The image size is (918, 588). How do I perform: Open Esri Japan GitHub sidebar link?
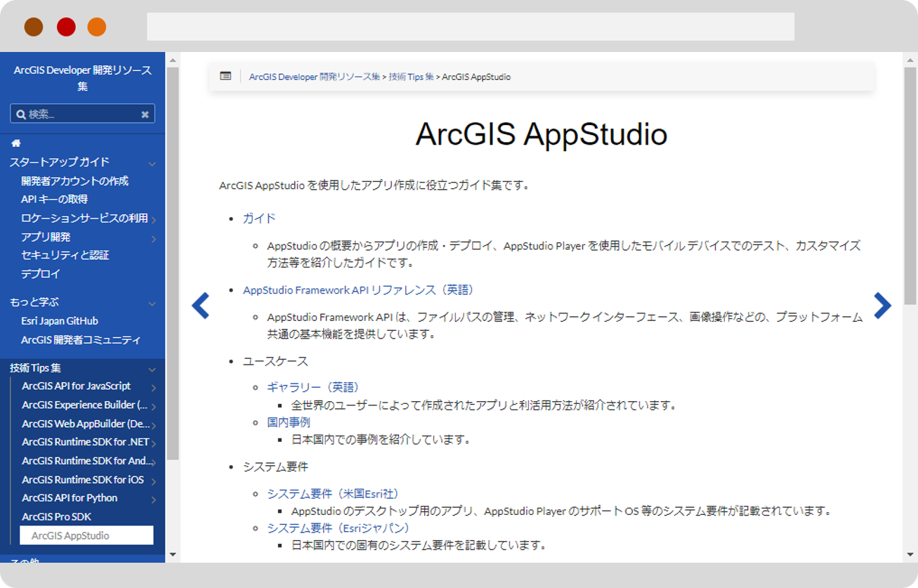coord(60,320)
